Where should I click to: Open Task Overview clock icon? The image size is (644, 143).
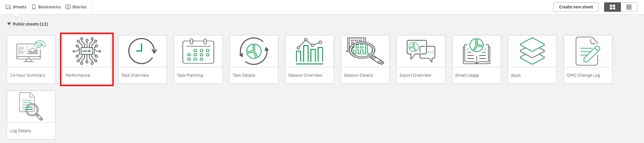pos(143,51)
